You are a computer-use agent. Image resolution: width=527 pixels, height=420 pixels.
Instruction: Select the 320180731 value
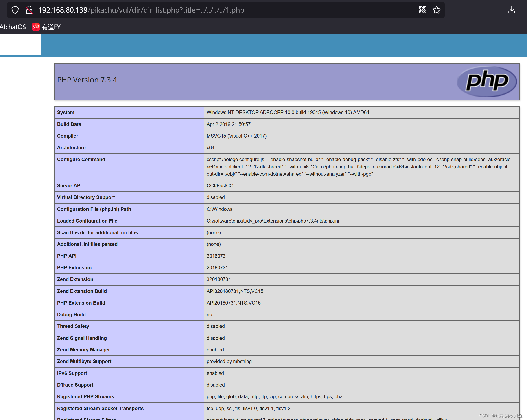point(219,279)
